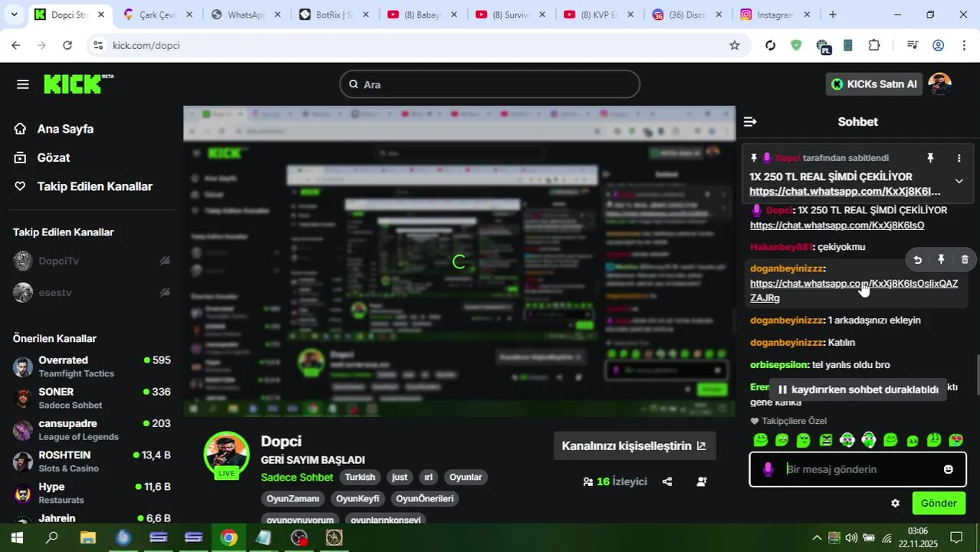
Task: Open Overrated recommended channel
Action: click(92, 366)
